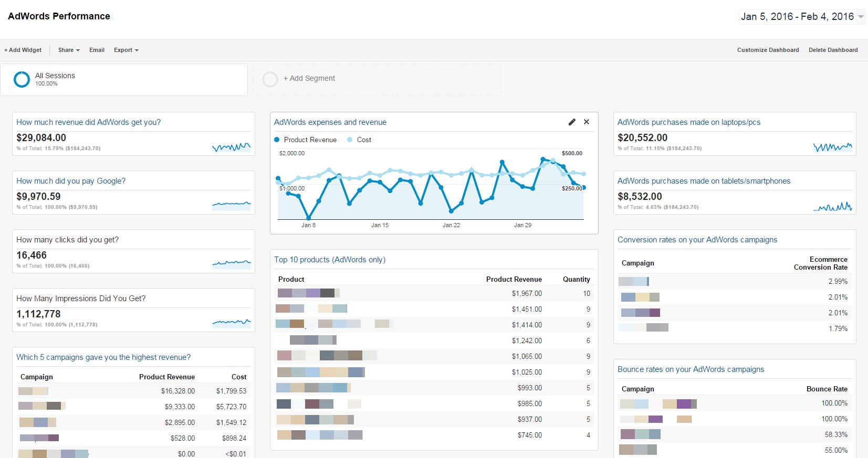Click the All Sessions segment circle icon
Image resolution: width=868 pixels, height=458 pixels.
[22, 79]
